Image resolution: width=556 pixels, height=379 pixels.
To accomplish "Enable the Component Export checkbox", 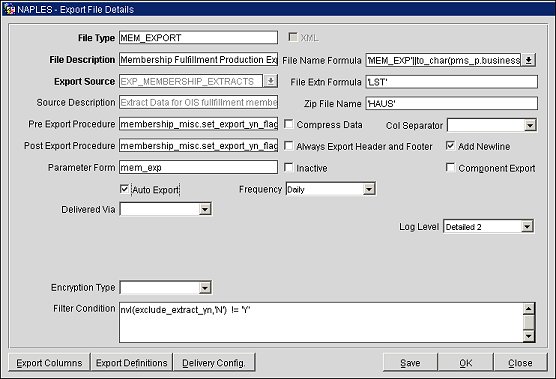I will click(x=450, y=167).
